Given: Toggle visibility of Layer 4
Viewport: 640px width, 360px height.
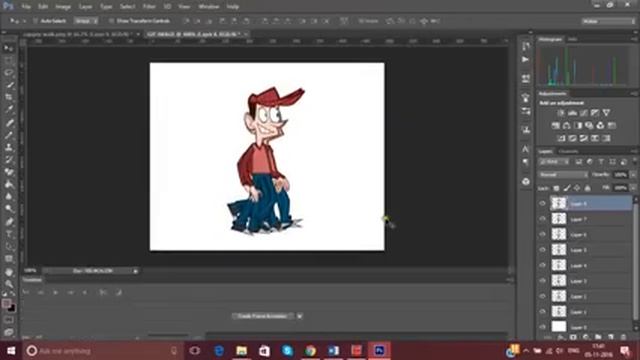Looking at the screenshot, I should click(x=542, y=265).
